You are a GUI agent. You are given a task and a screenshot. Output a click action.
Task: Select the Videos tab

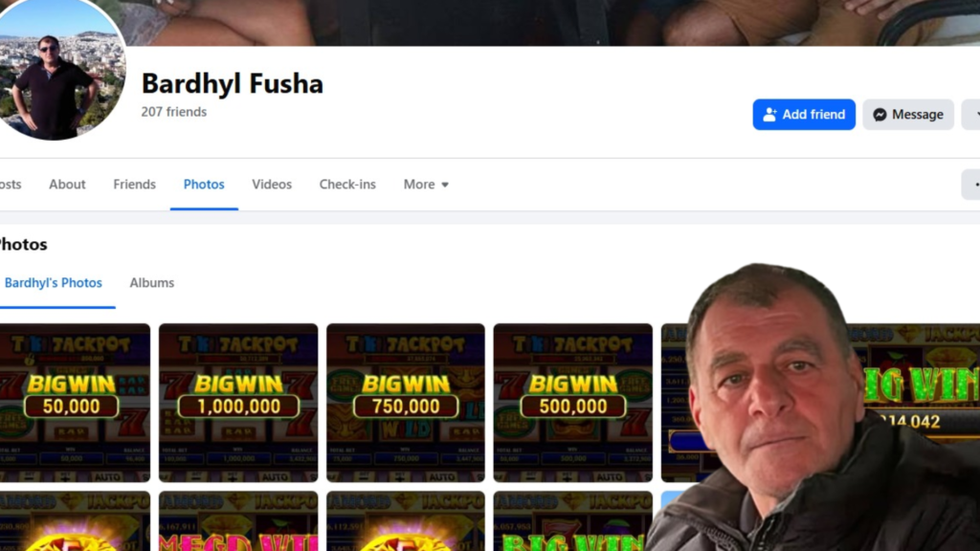[272, 185]
